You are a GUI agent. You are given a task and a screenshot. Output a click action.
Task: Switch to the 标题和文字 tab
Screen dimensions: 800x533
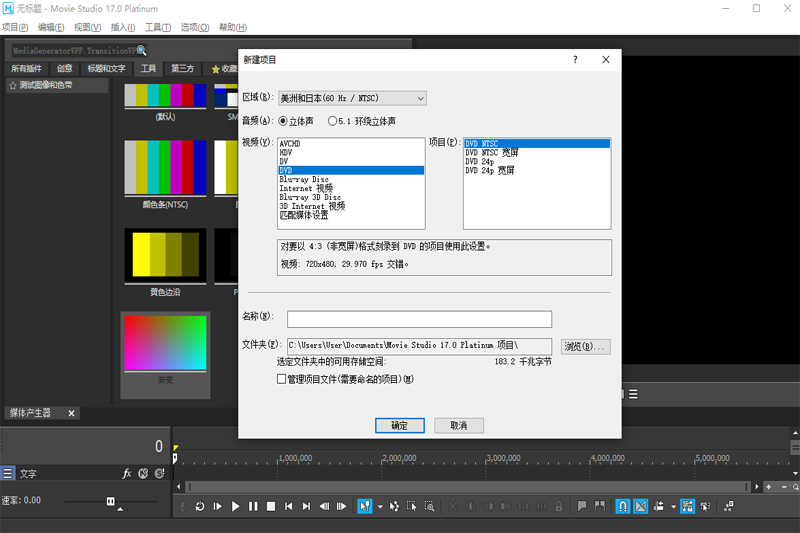click(x=106, y=69)
